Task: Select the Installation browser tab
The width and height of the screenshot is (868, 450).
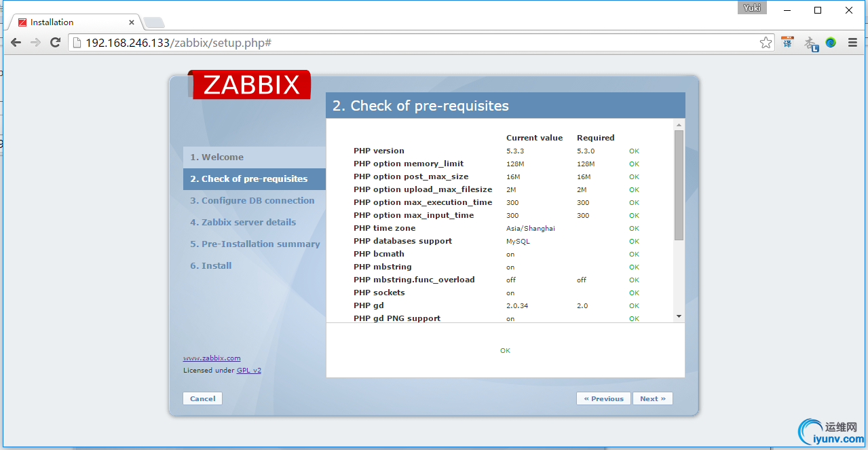Action: (x=75, y=22)
